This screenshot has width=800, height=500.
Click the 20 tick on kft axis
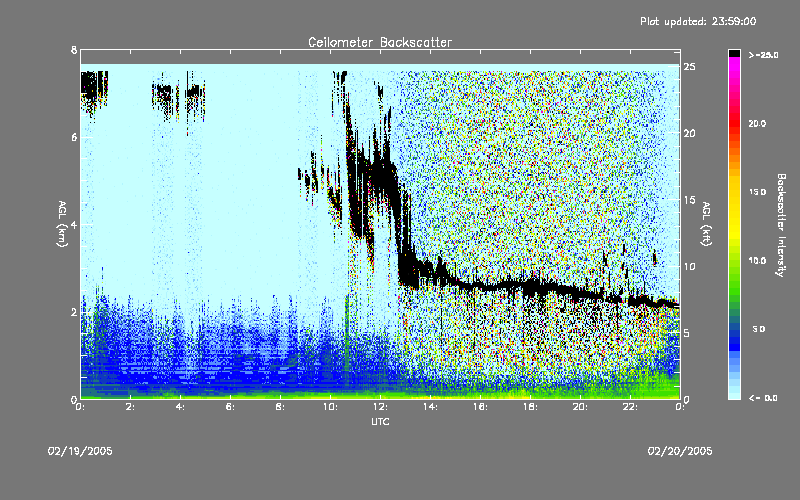[x=689, y=133]
